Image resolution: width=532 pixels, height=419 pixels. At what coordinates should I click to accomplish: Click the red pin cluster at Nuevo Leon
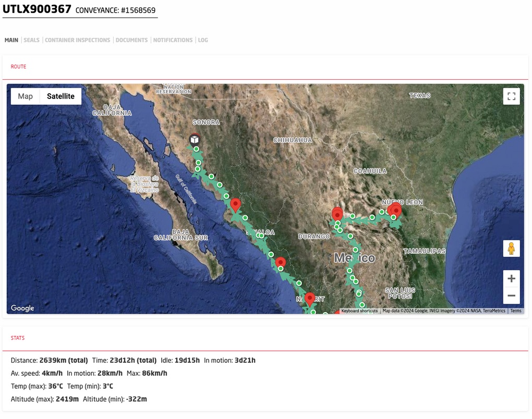tap(395, 210)
